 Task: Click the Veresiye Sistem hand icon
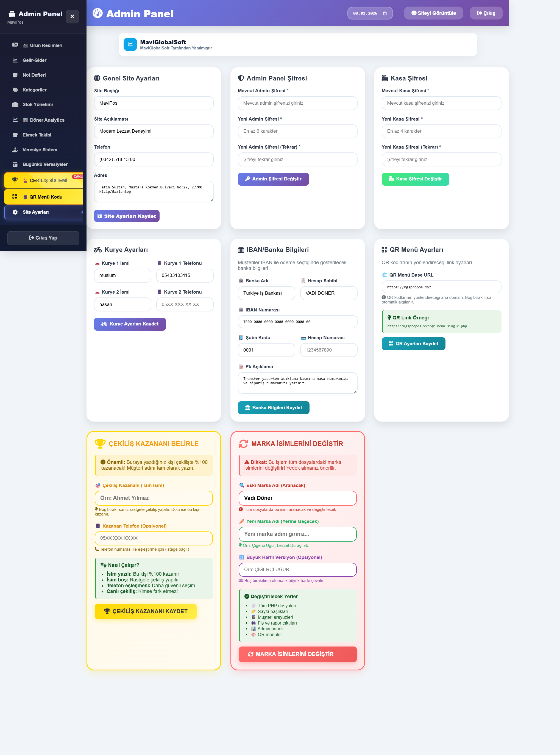15,149
